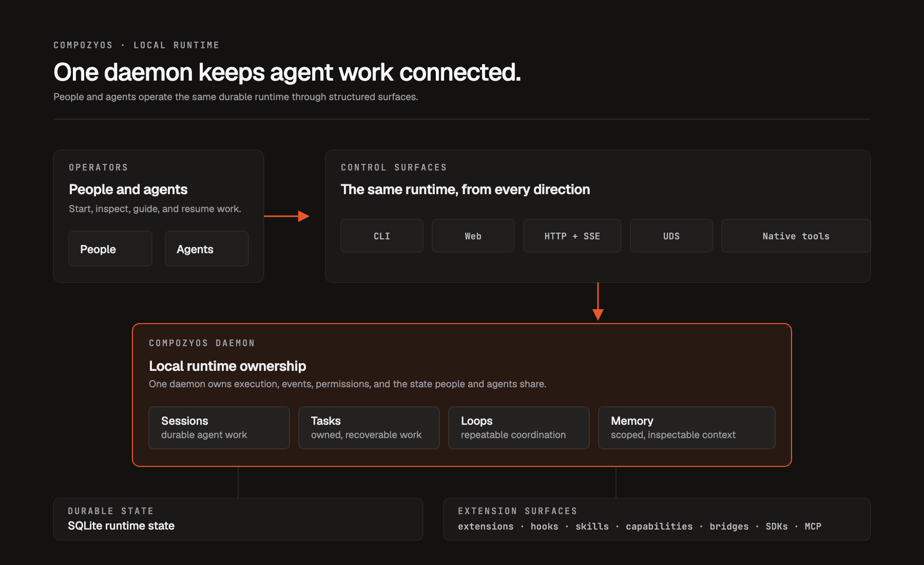Click 'The same runtime, from every direction' heading

(x=465, y=190)
